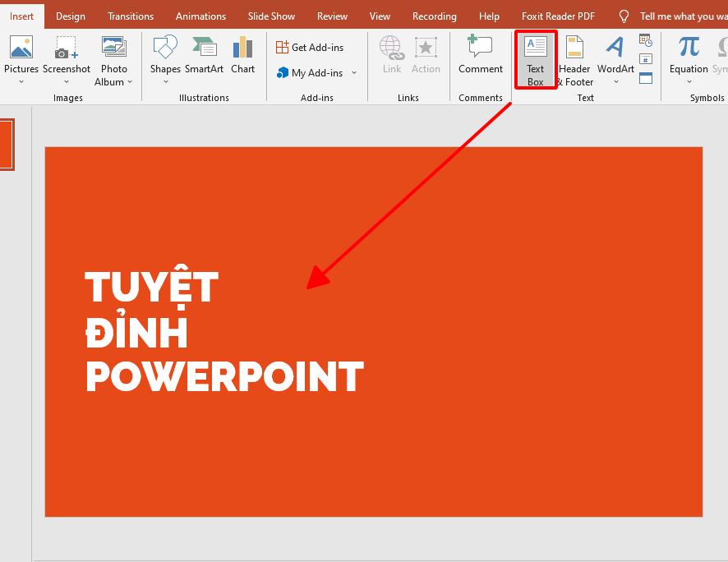Viewport: 728px width, 562px height.
Task: Select the slide thumbnail in the left panel
Action: click(7, 145)
